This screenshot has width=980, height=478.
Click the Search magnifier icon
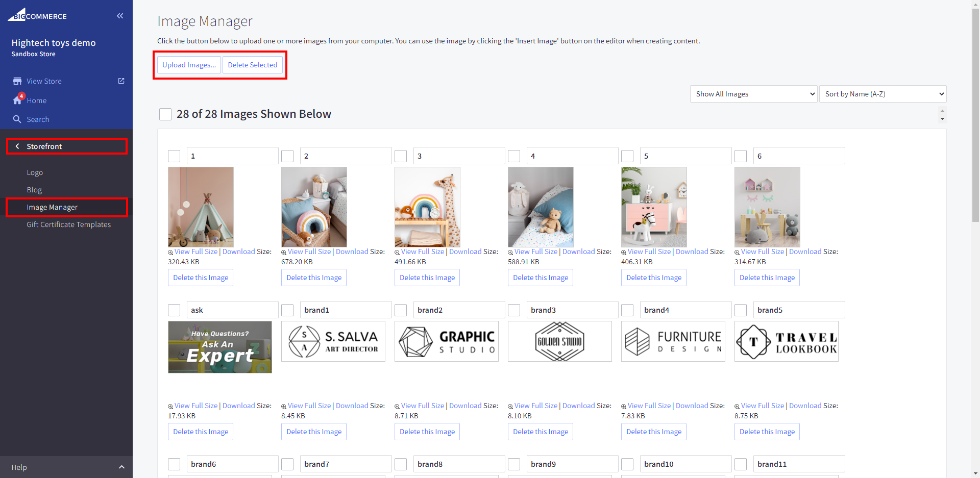tap(17, 119)
